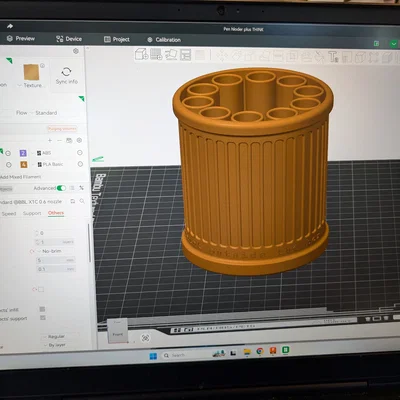Viewport: 400px width, 400px height.
Task: Open the Project tab
Action: [116, 39]
